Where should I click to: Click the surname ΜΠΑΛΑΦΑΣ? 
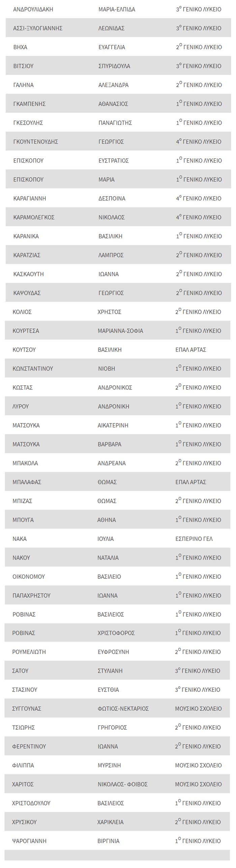[x=27, y=482]
